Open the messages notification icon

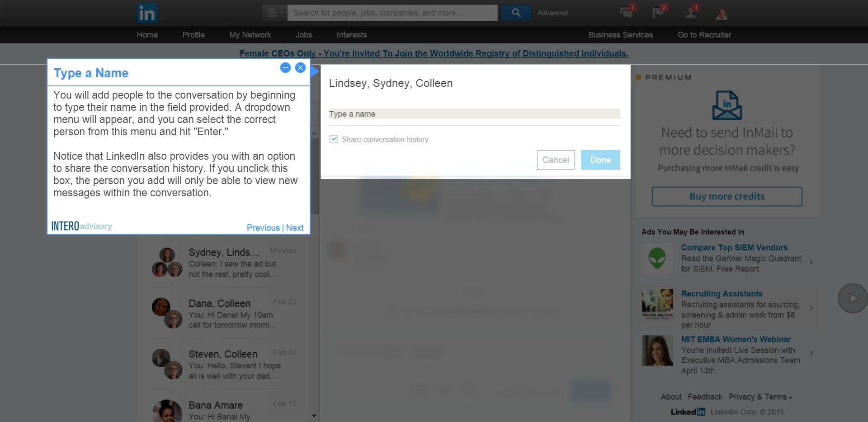627,12
